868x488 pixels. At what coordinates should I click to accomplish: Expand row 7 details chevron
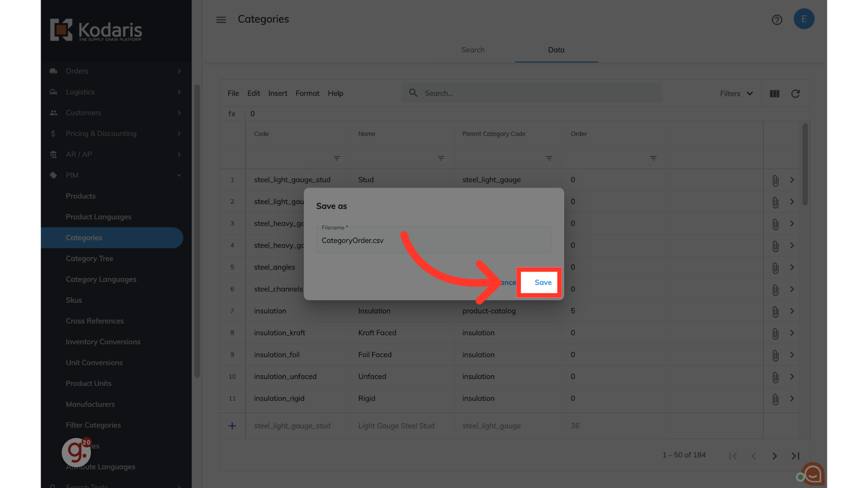pyautogui.click(x=792, y=311)
